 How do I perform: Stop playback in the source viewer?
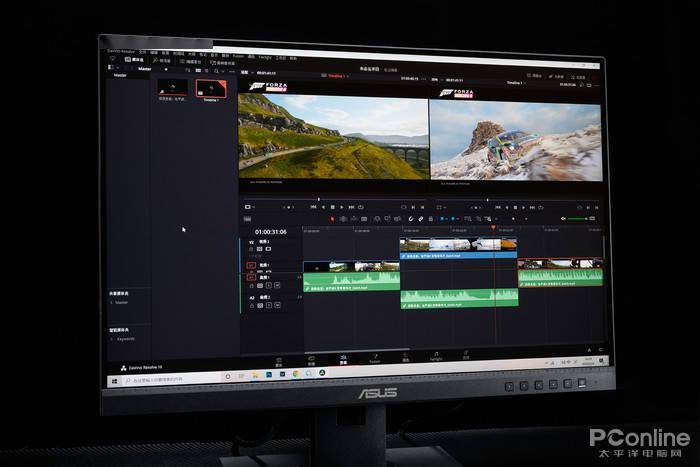point(333,207)
